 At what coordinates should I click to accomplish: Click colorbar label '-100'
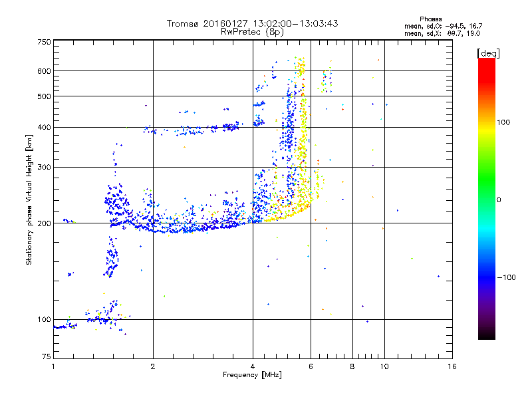coord(507,277)
